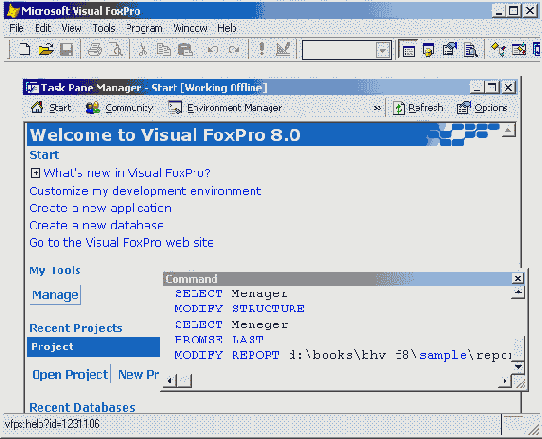Viewport: 542px width, 439px height.
Task: Click the Modify Form toolbar icon
Action: pyautogui.click(x=283, y=49)
